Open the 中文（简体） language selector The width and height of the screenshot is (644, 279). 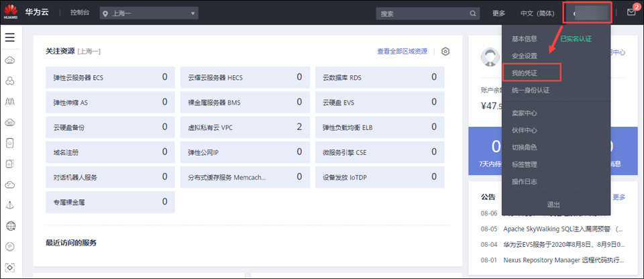pyautogui.click(x=537, y=13)
